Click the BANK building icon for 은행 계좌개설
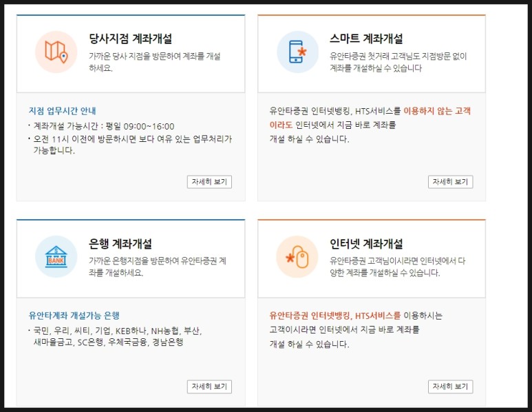532x412 pixels. (x=56, y=256)
